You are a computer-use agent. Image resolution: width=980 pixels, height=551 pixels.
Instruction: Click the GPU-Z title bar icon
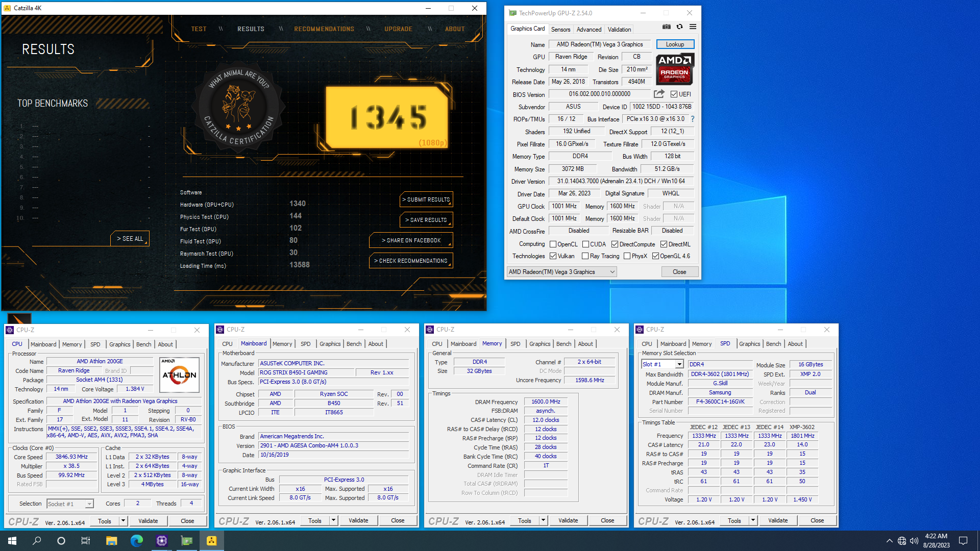click(x=512, y=13)
